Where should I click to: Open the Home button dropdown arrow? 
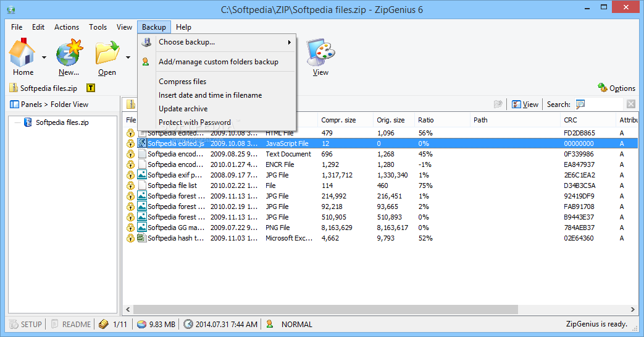[44, 58]
